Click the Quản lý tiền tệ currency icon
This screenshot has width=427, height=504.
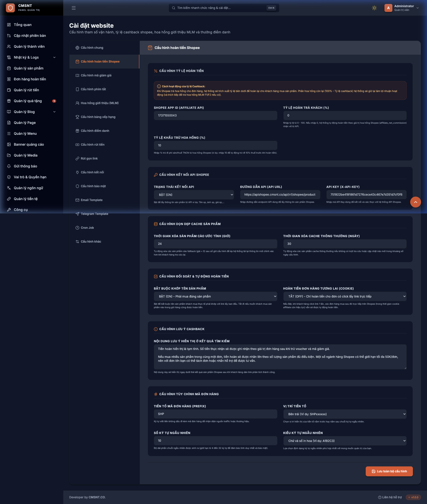pyautogui.click(x=9, y=199)
